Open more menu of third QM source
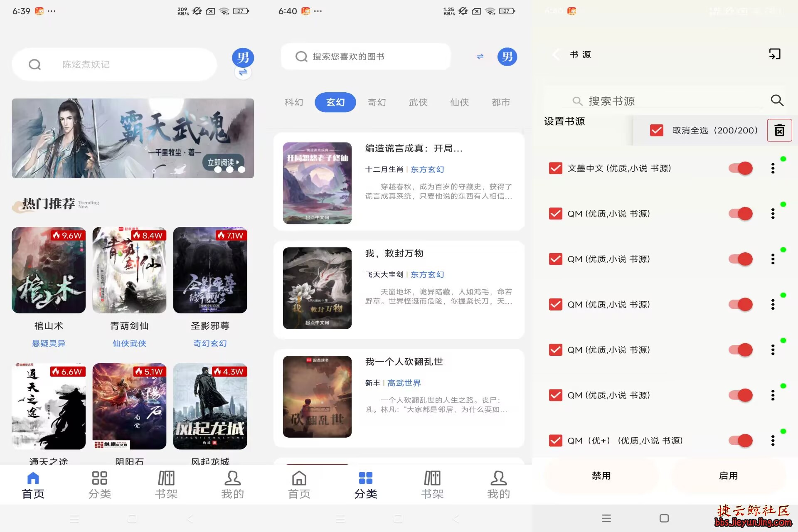 [773, 304]
